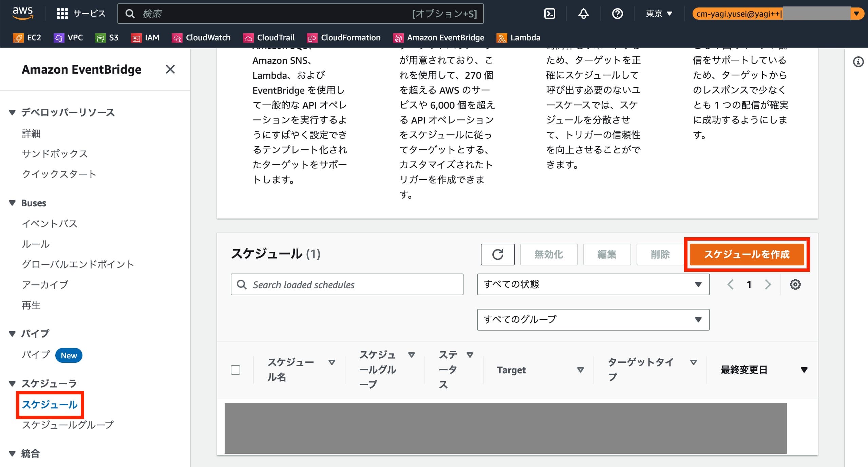Click the help question mark icon
868x467 pixels.
pyautogui.click(x=617, y=14)
